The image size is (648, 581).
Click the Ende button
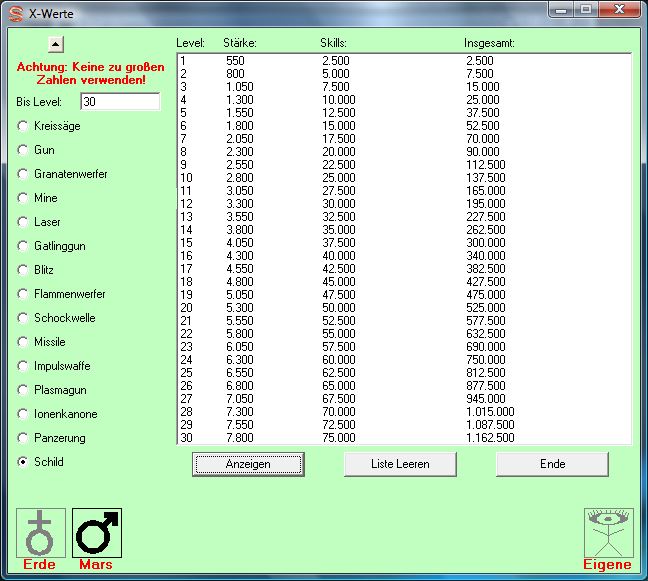click(552, 464)
